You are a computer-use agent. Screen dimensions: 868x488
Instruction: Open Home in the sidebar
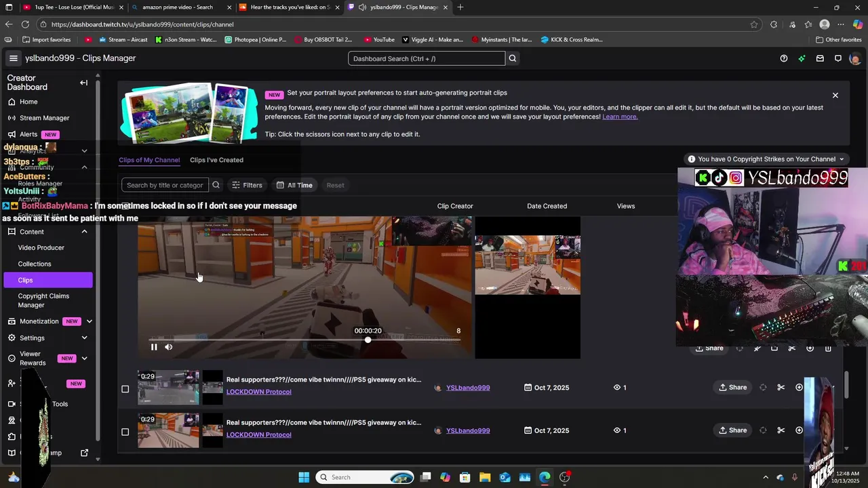point(28,102)
